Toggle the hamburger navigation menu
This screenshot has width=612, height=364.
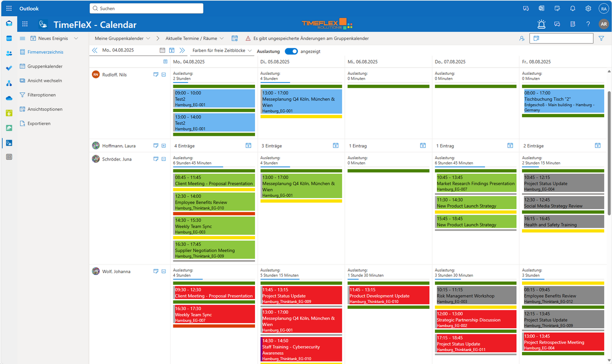[x=22, y=38]
